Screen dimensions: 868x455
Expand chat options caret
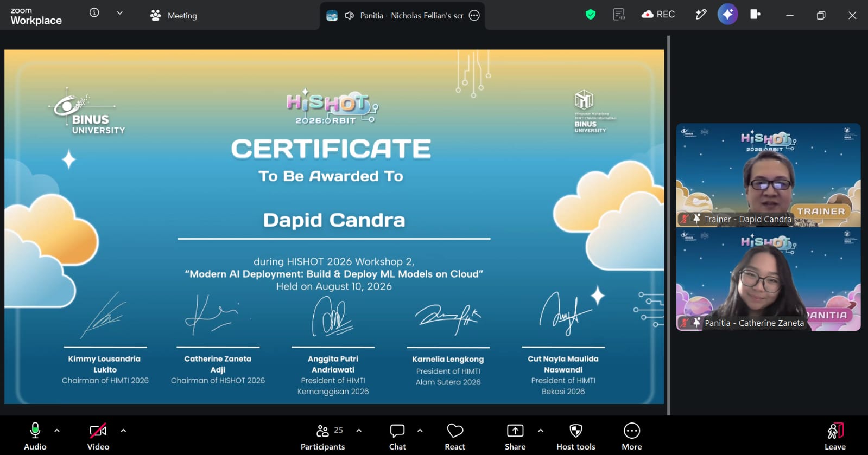420,431
